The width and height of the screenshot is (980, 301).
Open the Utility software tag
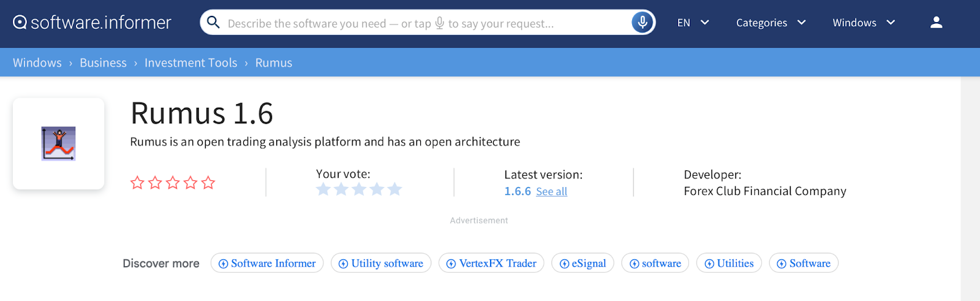coord(381,263)
